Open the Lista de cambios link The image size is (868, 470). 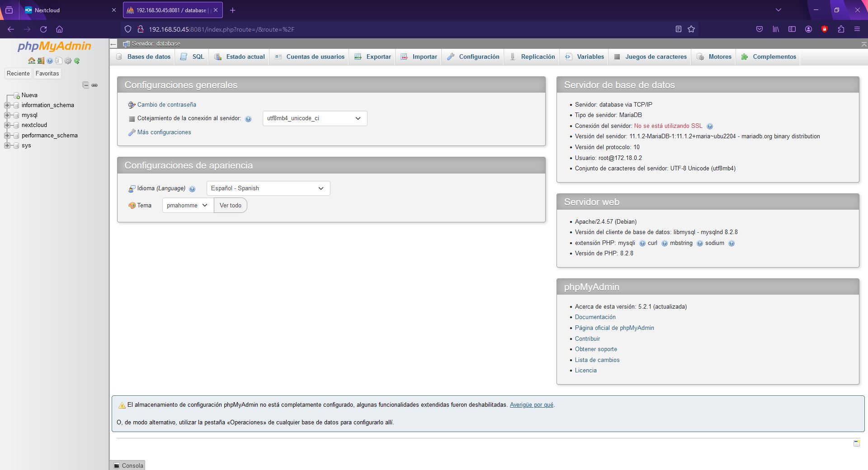pyautogui.click(x=597, y=360)
